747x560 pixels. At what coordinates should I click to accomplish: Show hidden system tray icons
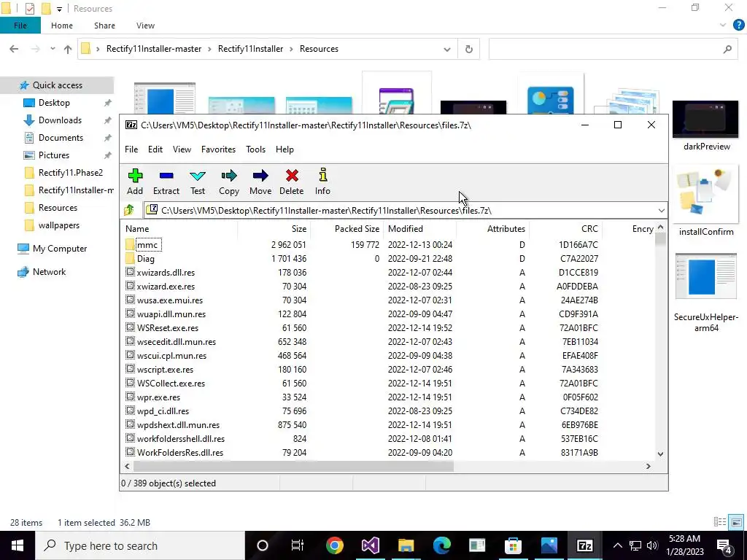pyautogui.click(x=617, y=545)
